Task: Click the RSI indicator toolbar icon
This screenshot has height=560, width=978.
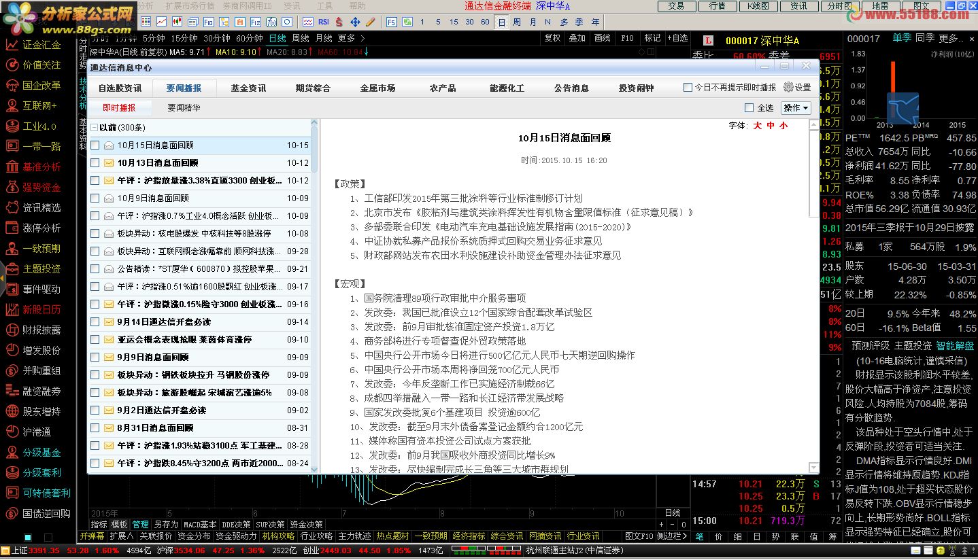Action: click(x=324, y=22)
